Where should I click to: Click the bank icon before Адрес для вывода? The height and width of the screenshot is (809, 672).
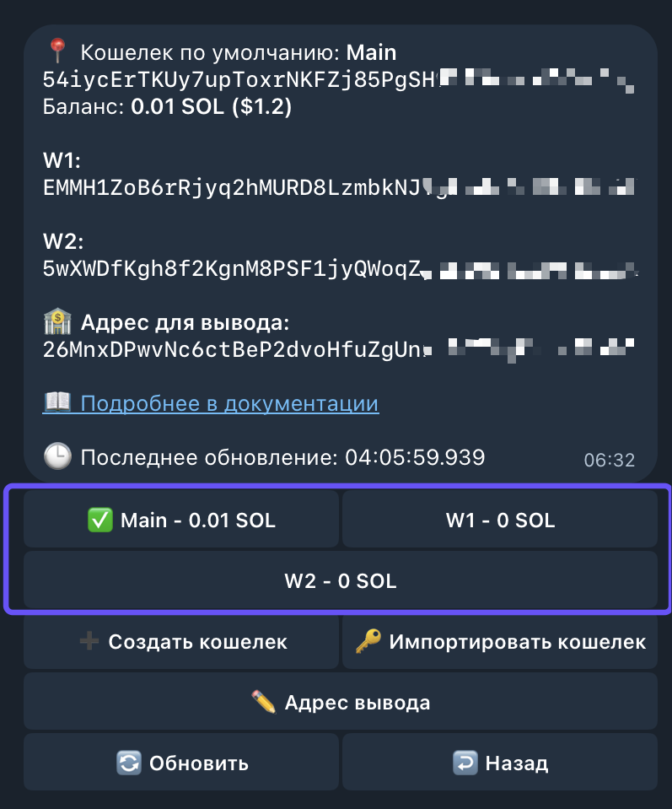tap(57, 322)
